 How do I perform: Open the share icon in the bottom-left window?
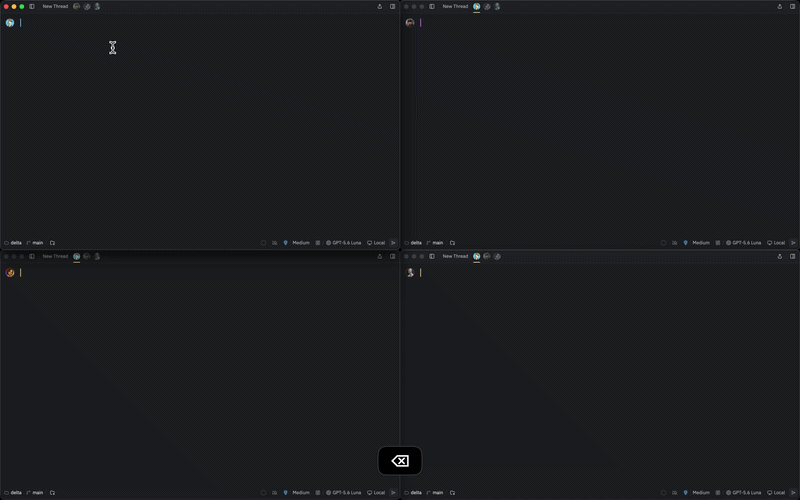tap(380, 257)
